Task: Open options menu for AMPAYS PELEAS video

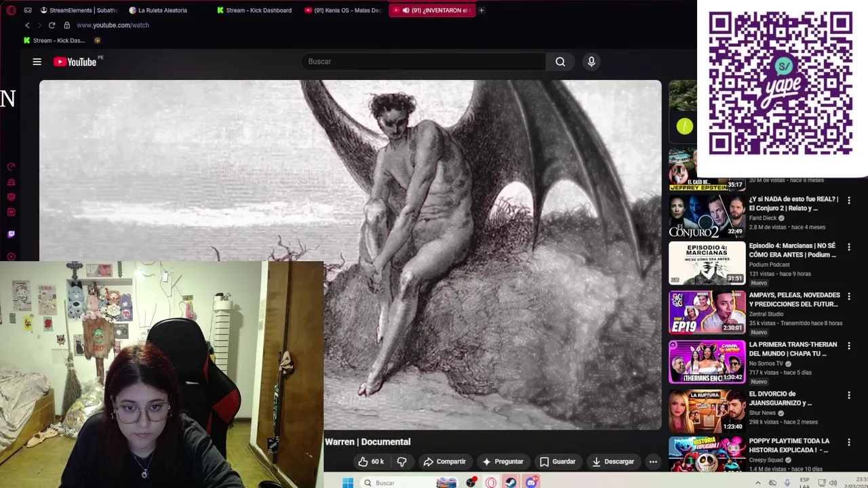Action: [848, 296]
